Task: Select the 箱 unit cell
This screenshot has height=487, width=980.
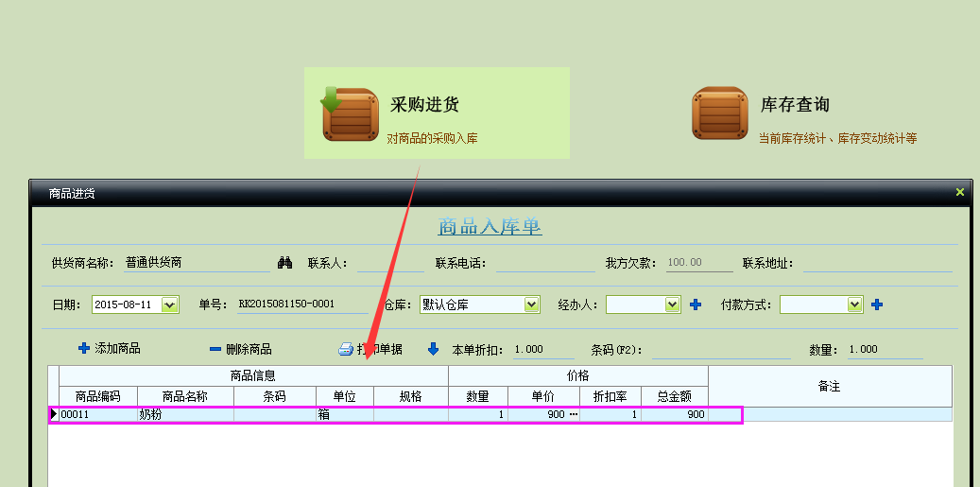Action: [345, 414]
